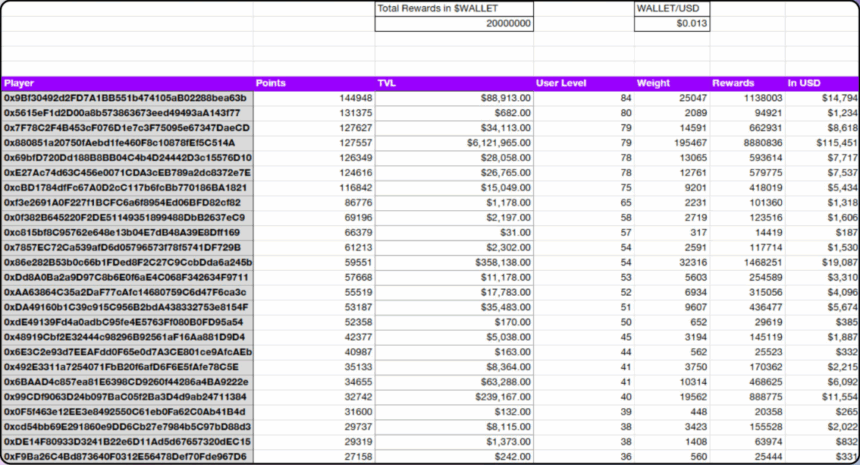860x465 pixels.
Task: Select player address starting 0xcBD1784dfFc6
Action: [x=127, y=188]
